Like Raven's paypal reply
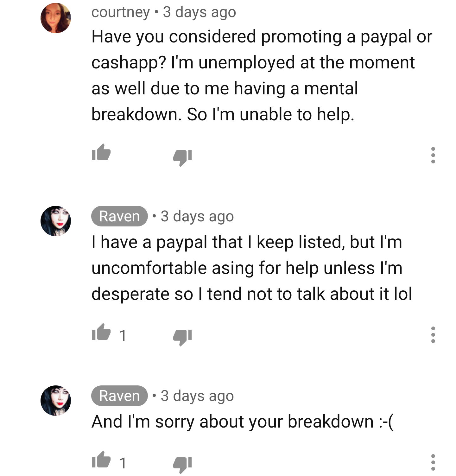This screenshot has height=476, width=456. click(101, 332)
